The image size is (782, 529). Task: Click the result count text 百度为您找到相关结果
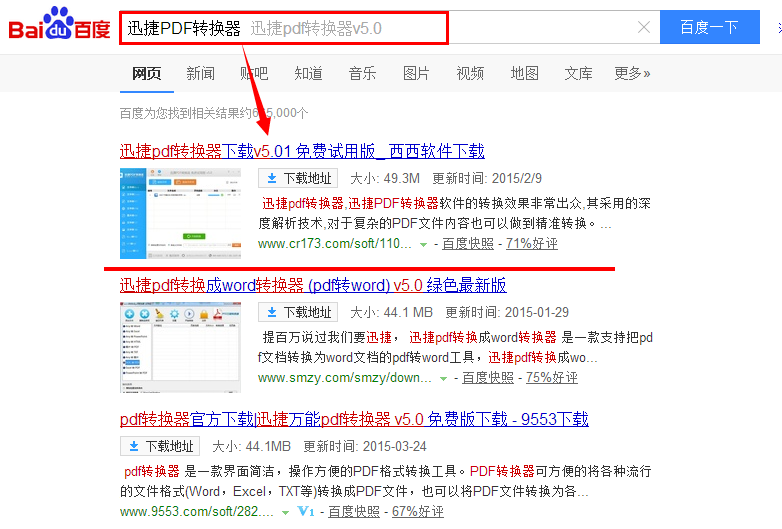coord(214,113)
